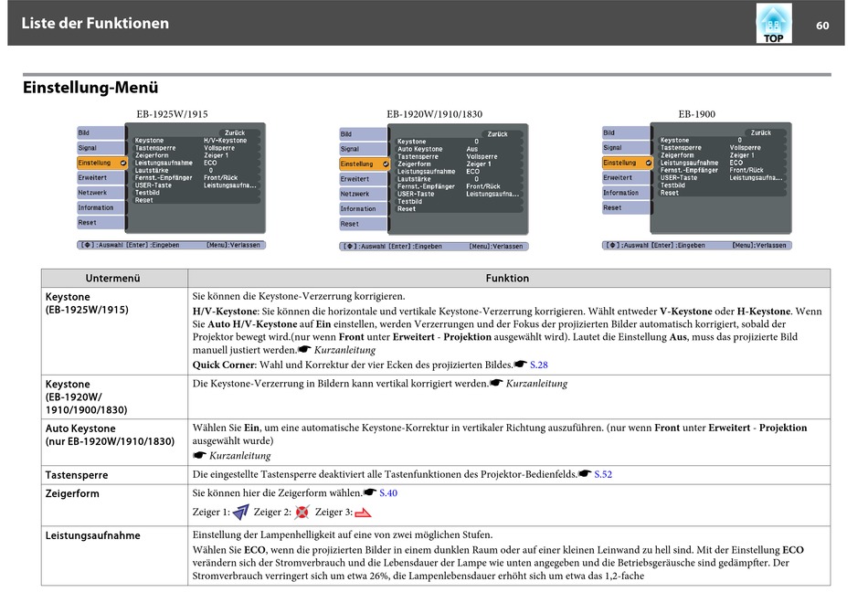Click the 'EB-1920W/1910/1830' model caption above the screenshot

pyautogui.click(x=435, y=114)
